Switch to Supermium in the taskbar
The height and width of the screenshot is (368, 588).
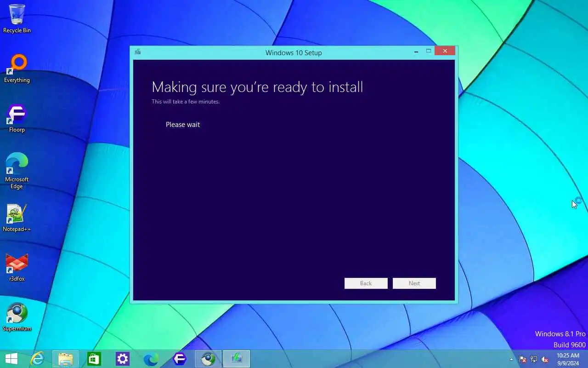pos(208,359)
